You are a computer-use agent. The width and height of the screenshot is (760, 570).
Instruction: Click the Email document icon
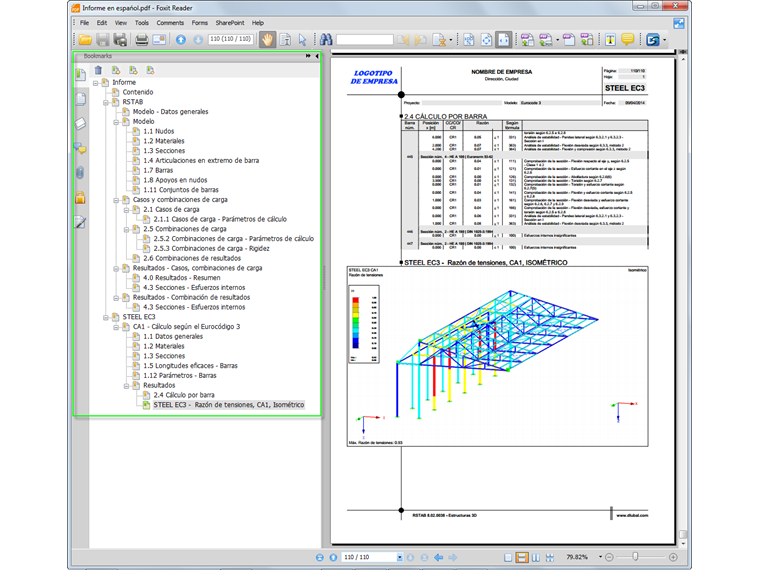(159, 40)
